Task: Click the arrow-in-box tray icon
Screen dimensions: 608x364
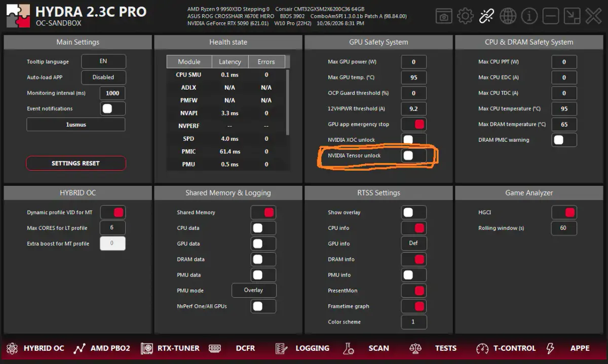Action: 572,16
